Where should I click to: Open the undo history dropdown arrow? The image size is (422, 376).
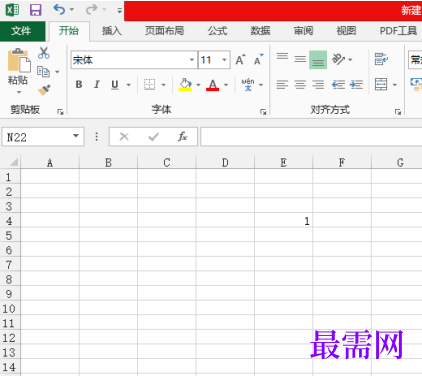click(x=71, y=10)
